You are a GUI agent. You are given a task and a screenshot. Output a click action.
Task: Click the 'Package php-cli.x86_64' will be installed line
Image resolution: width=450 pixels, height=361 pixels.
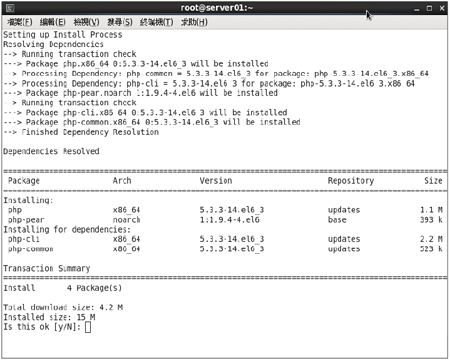pyautogui.click(x=145, y=113)
